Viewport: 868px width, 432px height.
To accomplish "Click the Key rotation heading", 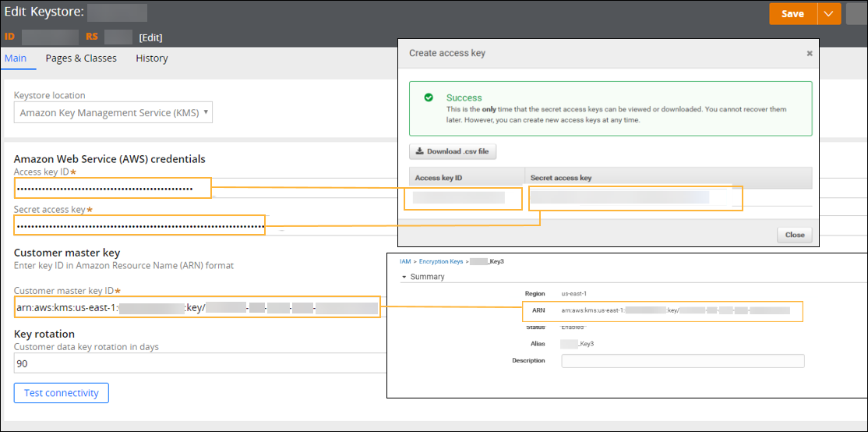I will click(44, 334).
